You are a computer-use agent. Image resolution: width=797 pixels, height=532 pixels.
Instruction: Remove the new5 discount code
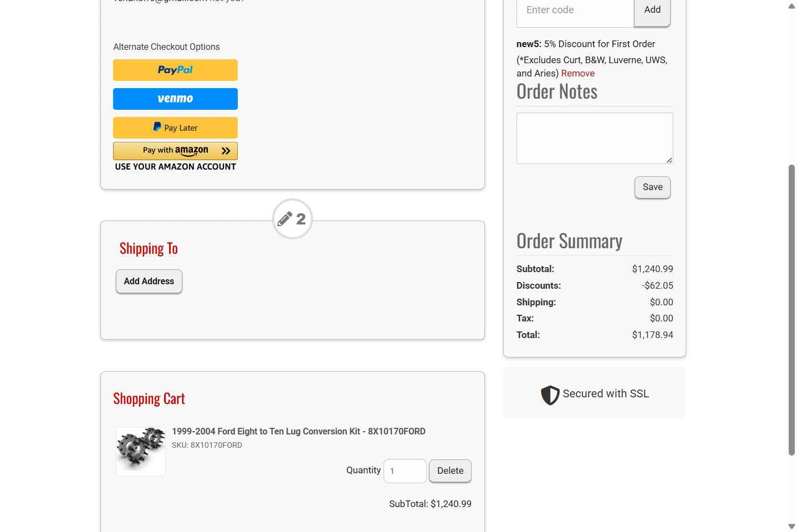point(578,73)
